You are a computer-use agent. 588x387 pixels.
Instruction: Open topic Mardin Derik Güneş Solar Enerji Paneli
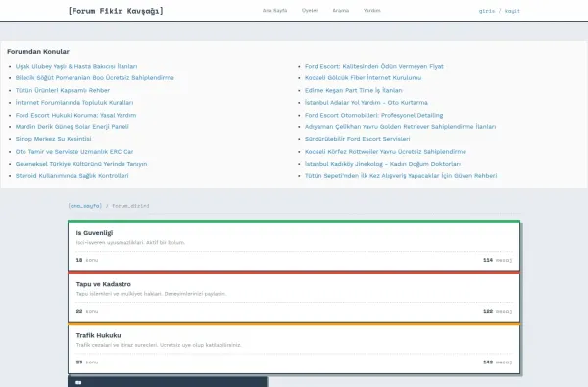point(72,126)
